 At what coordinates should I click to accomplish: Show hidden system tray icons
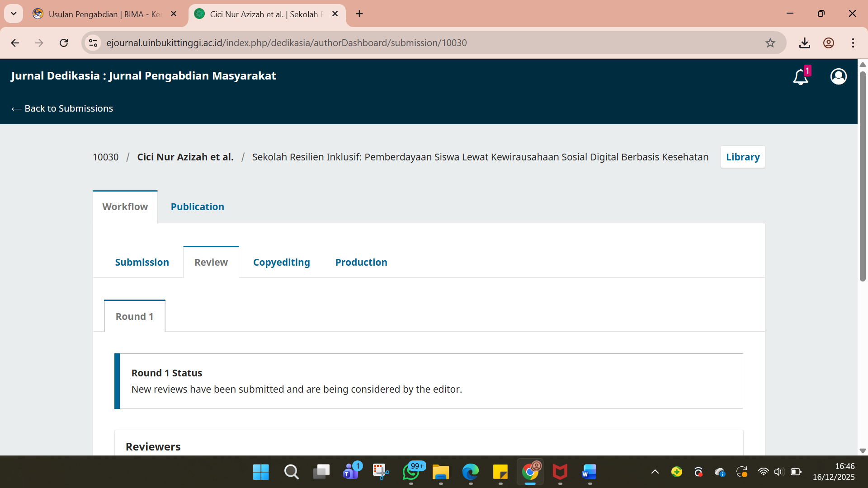tap(655, 472)
